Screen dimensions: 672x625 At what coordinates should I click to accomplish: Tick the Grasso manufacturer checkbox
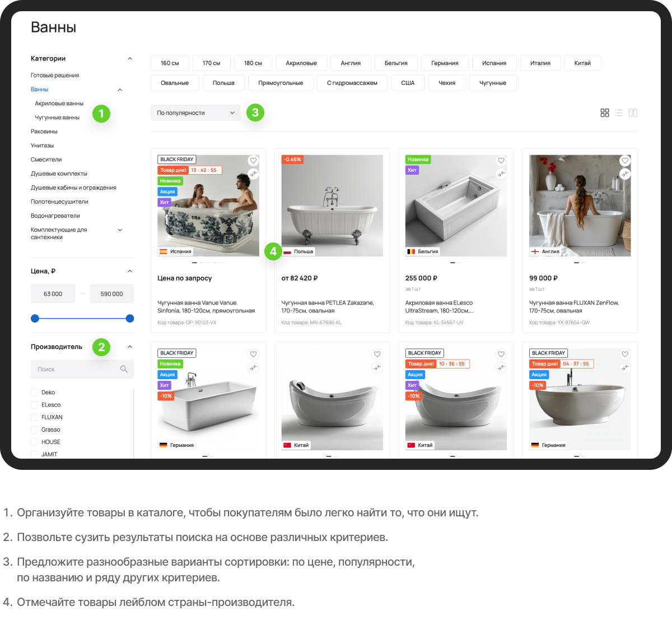click(x=35, y=430)
